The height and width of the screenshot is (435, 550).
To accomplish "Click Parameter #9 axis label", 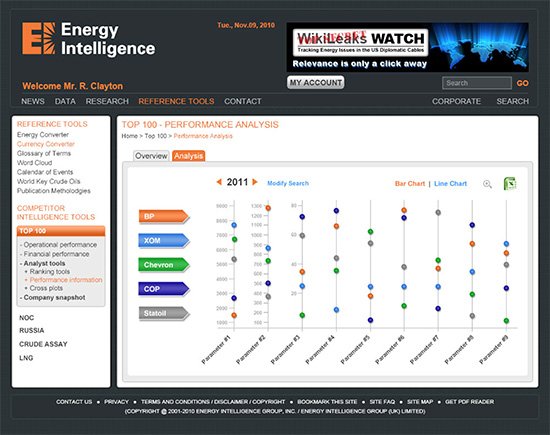I will 494,350.
